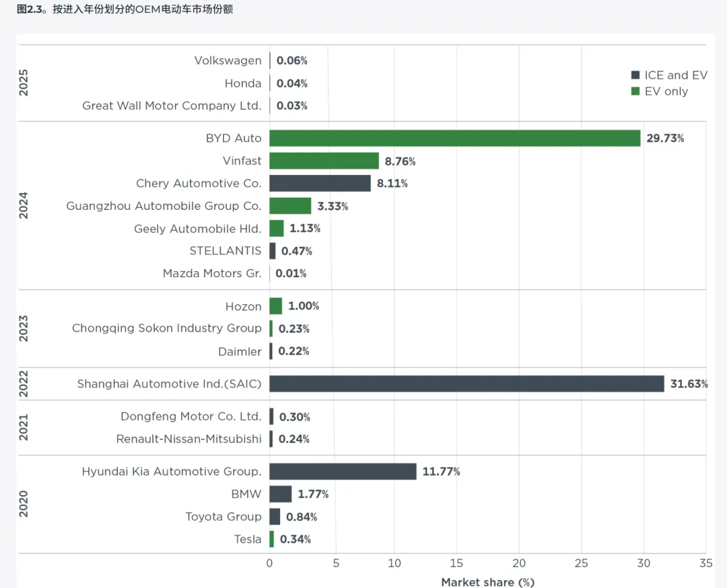Click the dark ICE and EV legend swatch

pyautogui.click(x=635, y=75)
